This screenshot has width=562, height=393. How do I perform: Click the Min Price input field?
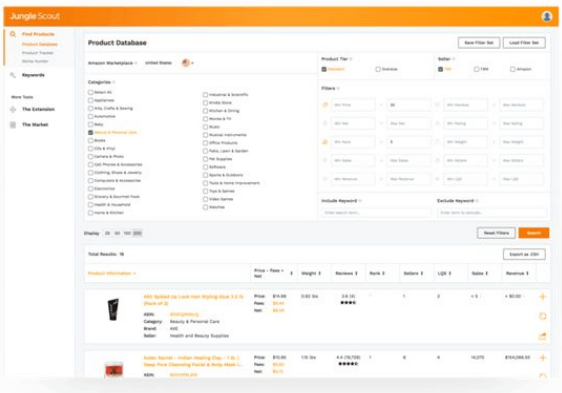pos(353,105)
